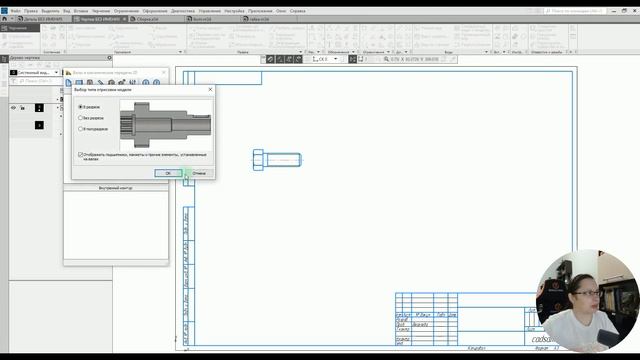The height and width of the screenshot is (360, 640).
Task: Click the new model document icon in the shafts panel
Action: point(69,82)
